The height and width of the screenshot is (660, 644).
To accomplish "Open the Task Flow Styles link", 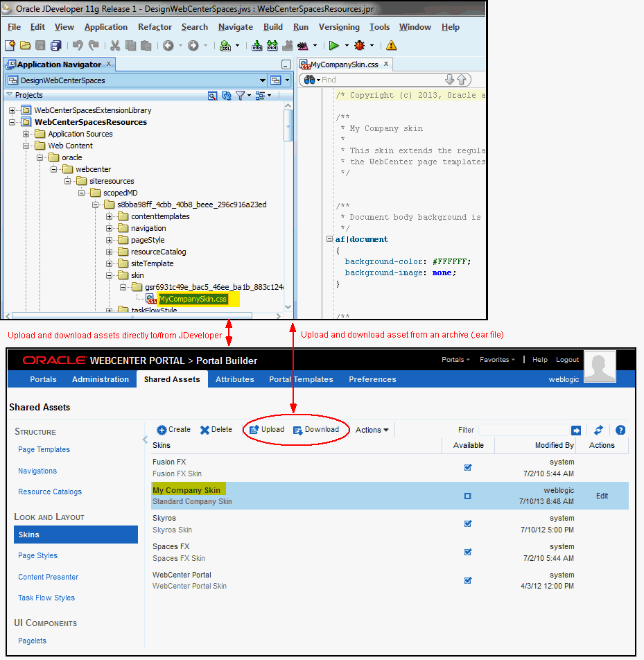I will coord(46,598).
